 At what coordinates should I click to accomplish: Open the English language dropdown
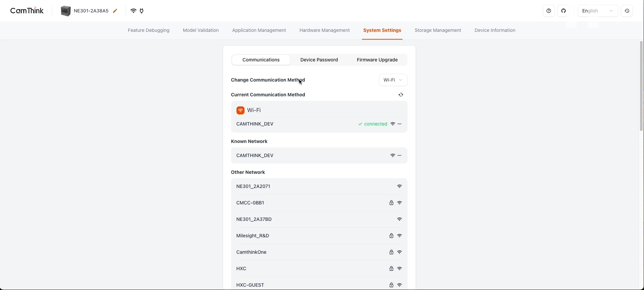[597, 11]
